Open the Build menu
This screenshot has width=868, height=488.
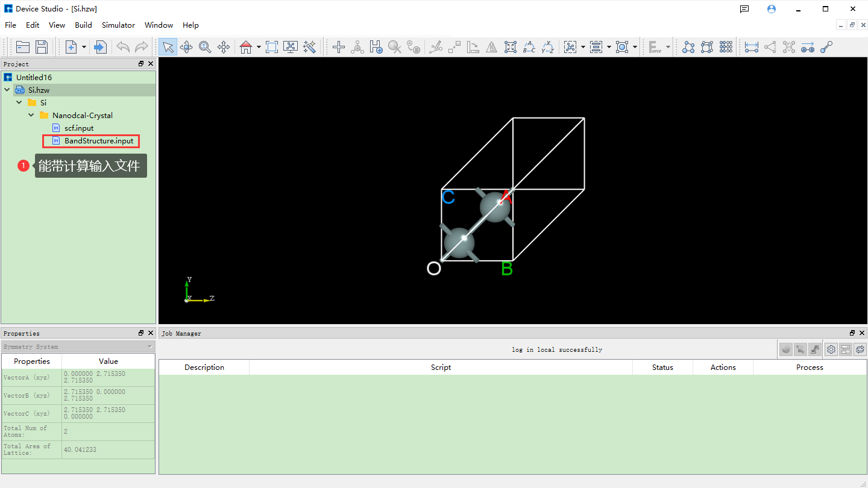83,25
